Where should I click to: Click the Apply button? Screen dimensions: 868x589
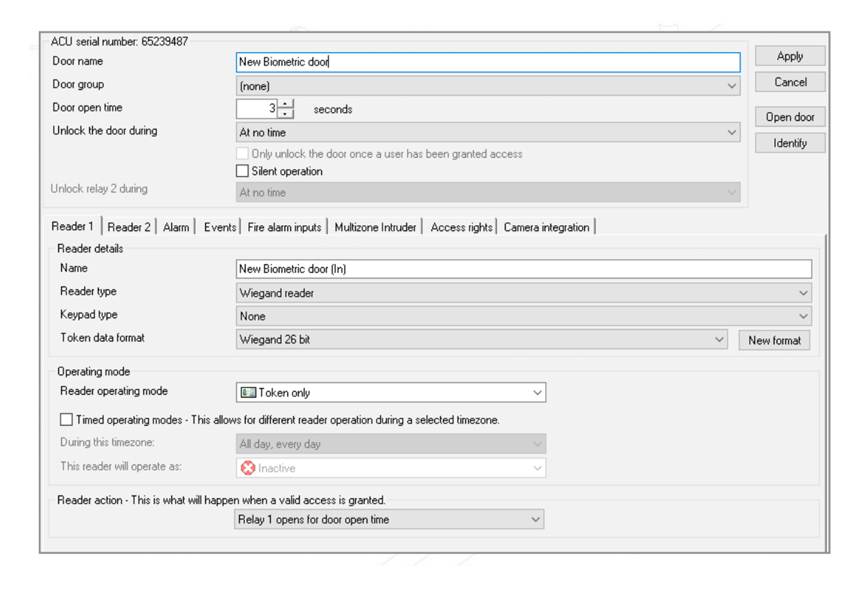(790, 56)
